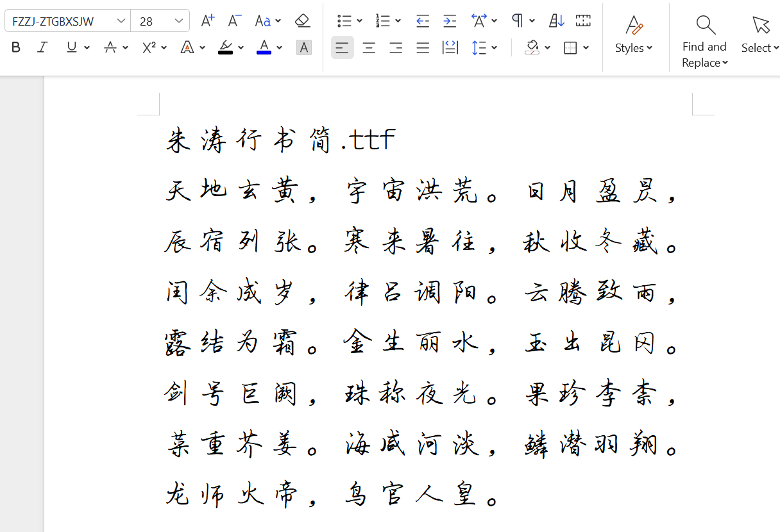Apply justified paragraph alignment
780x532 pixels.
[x=423, y=47]
